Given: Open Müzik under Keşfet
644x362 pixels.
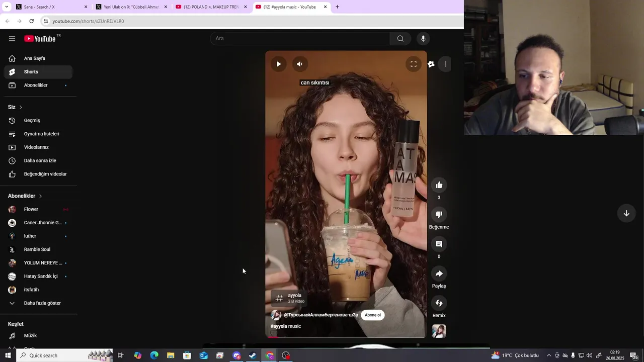Looking at the screenshot, I should click(38, 335).
